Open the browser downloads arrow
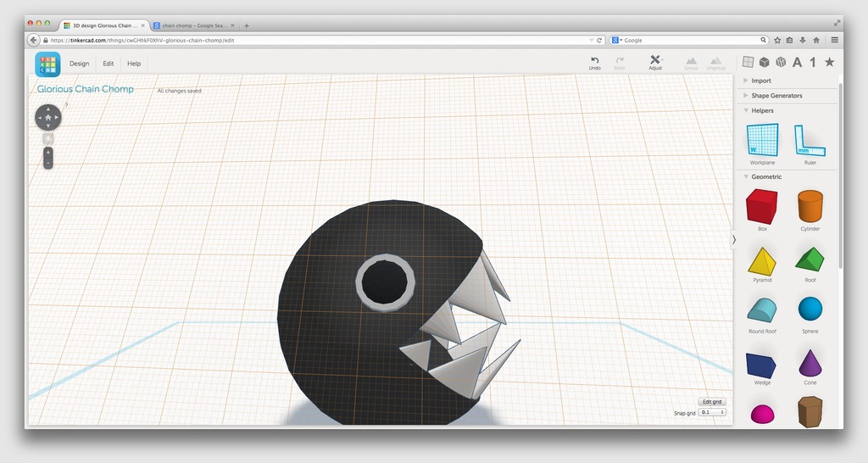Viewport: 868px width, 463px height. 803,41
